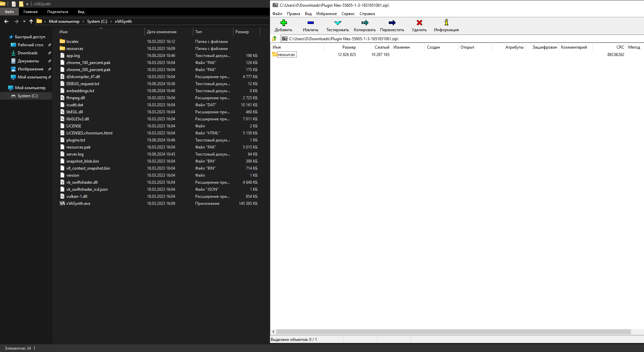This screenshot has height=352, width=644.
Task: Select System (C:) in the navigation tree
Action: pos(28,96)
